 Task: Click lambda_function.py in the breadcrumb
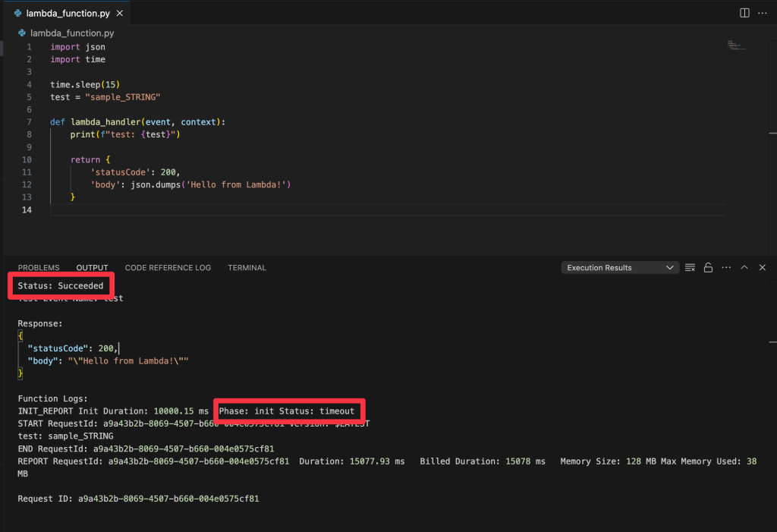point(72,33)
